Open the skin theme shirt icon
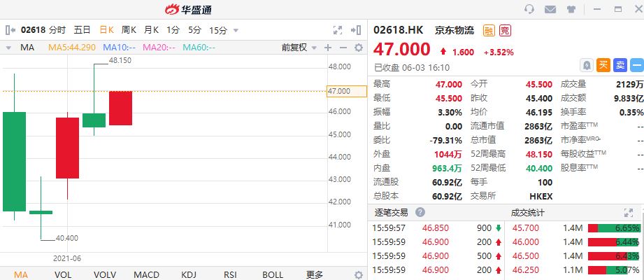This screenshot has width=644, height=280. click(x=571, y=10)
